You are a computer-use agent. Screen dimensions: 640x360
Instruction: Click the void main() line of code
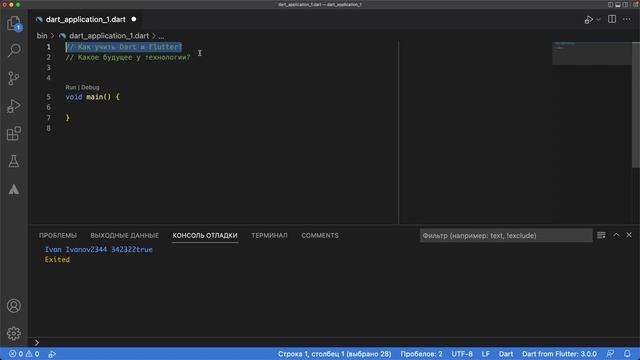tap(92, 97)
